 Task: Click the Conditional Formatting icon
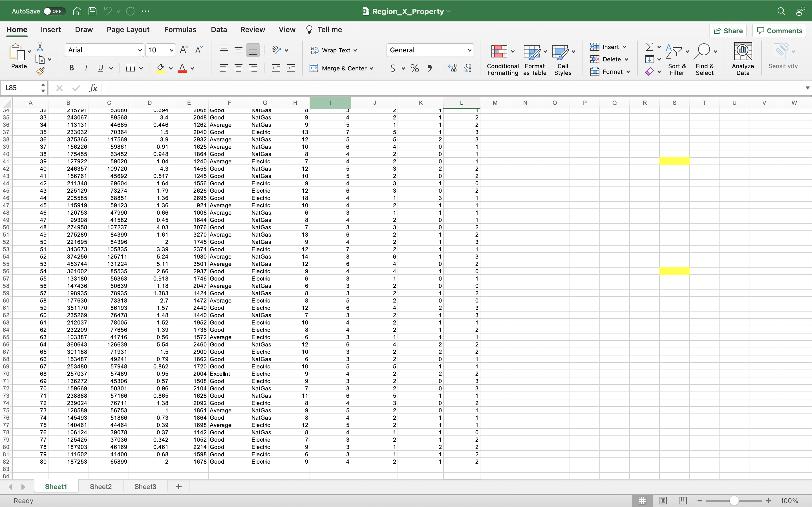pyautogui.click(x=499, y=52)
